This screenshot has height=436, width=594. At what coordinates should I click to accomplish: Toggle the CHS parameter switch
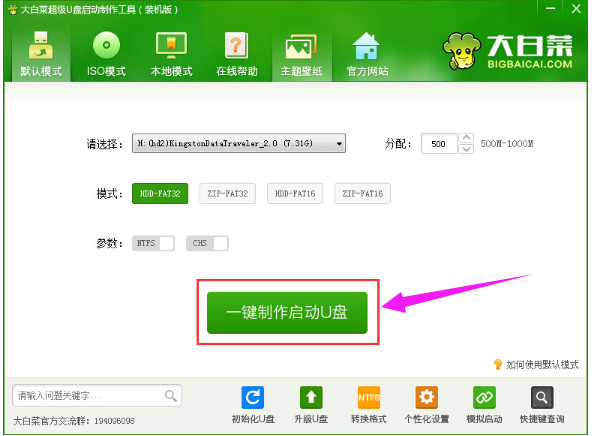[207, 243]
